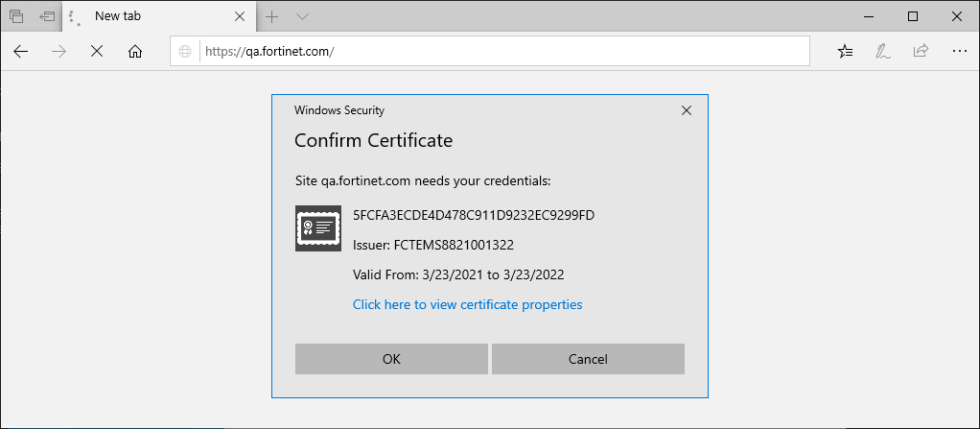Stop loading the page

tap(96, 52)
